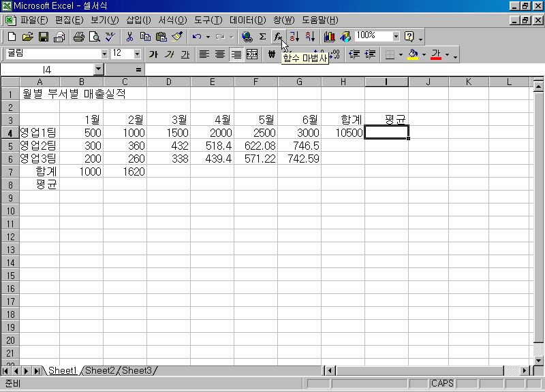Viewport: 545px width, 392px height.
Task: Paste using the clipboard icon
Action: 161,37
